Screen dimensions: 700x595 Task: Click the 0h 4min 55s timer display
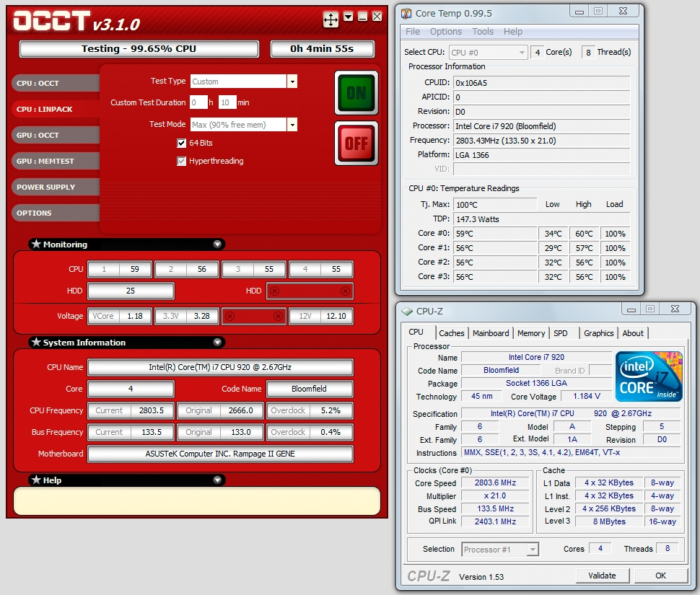[x=323, y=49]
